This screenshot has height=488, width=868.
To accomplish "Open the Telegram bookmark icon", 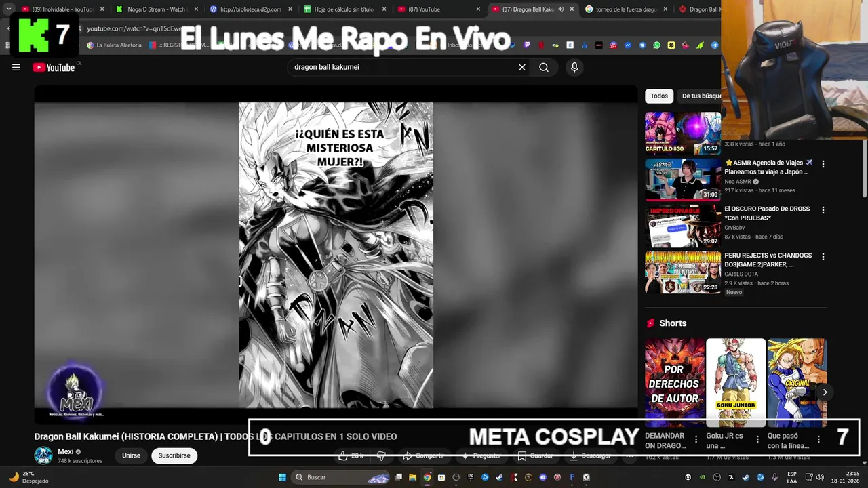I will point(715,45).
